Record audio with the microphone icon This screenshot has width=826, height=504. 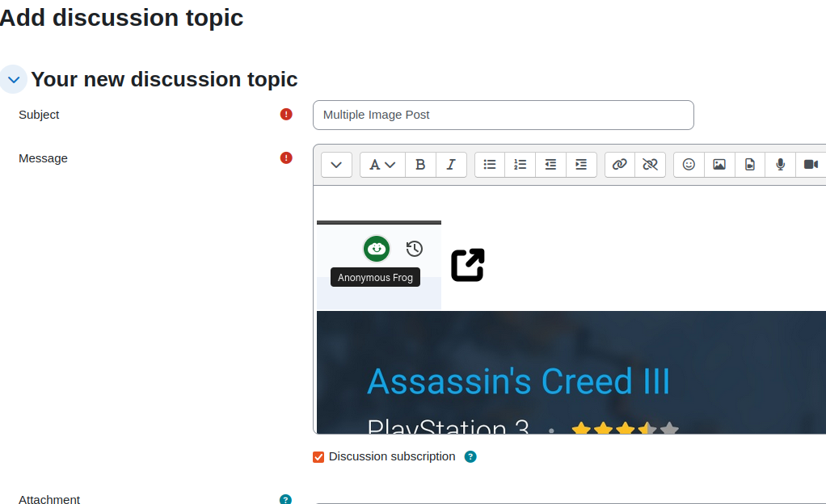tap(780, 165)
